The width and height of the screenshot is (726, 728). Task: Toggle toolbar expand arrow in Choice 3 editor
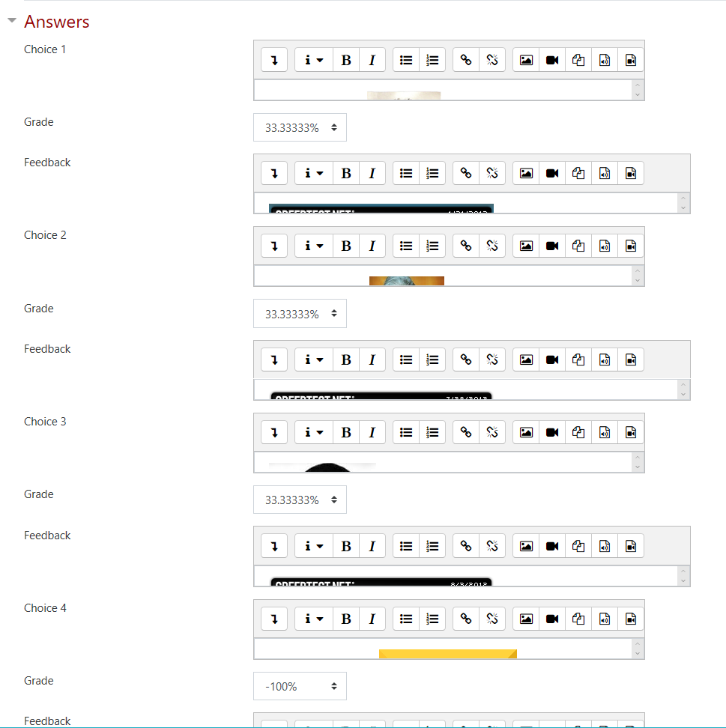pos(274,432)
